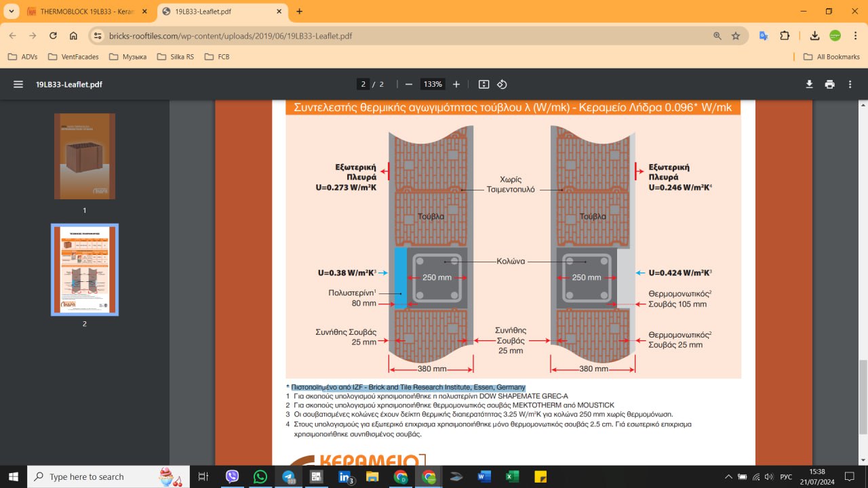Bookmark this page with the star icon
Viewport: 868px width, 488px height.
click(736, 36)
